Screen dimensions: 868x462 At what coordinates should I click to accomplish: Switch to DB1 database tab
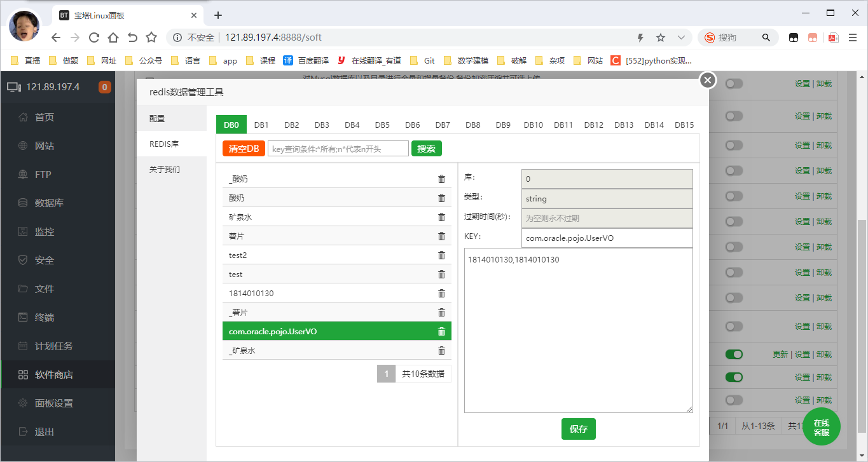click(261, 125)
